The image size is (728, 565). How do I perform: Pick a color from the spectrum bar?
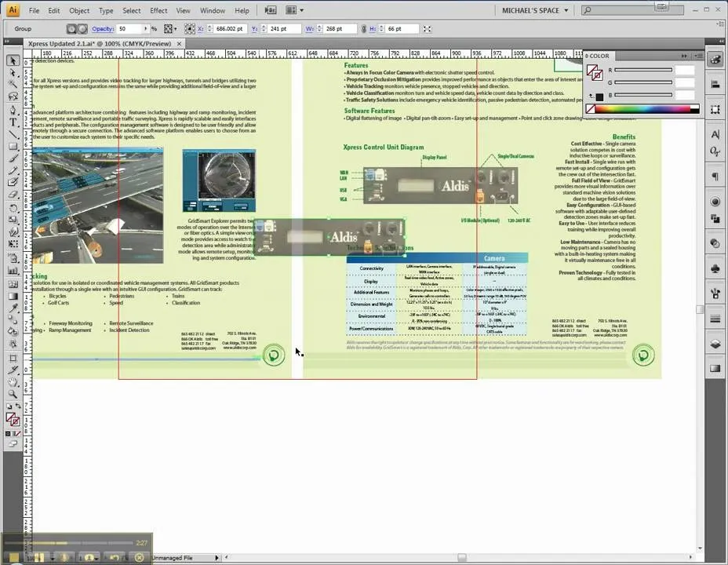642,109
